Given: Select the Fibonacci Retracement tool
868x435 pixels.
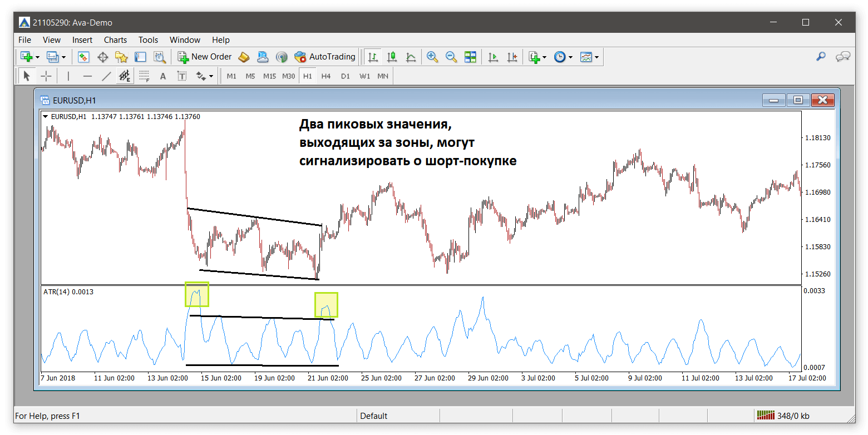Looking at the screenshot, I should pos(144,76).
